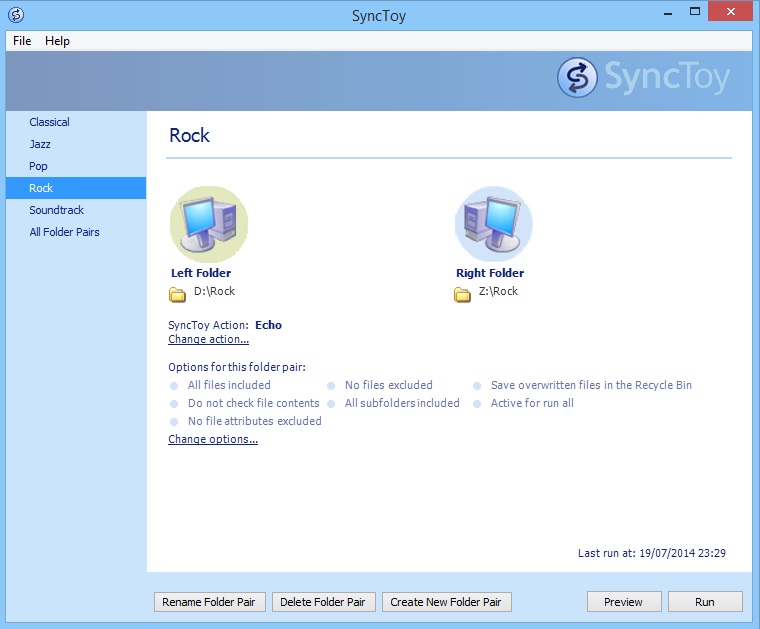The height and width of the screenshot is (629, 760).
Task: Show All Folder Pairs
Action: tap(76, 232)
